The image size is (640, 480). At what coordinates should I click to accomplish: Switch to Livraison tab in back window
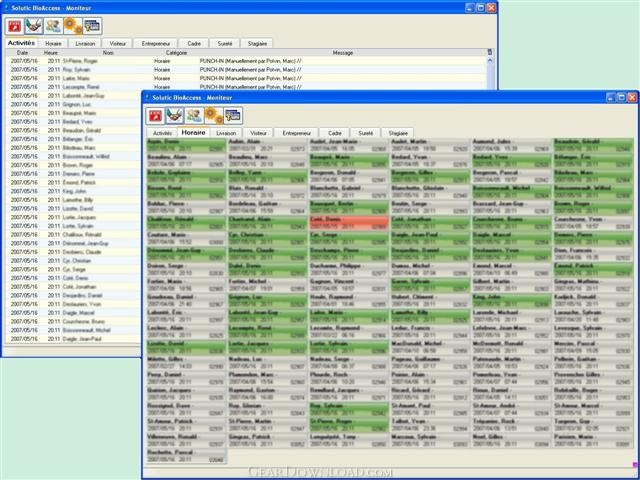click(x=85, y=43)
